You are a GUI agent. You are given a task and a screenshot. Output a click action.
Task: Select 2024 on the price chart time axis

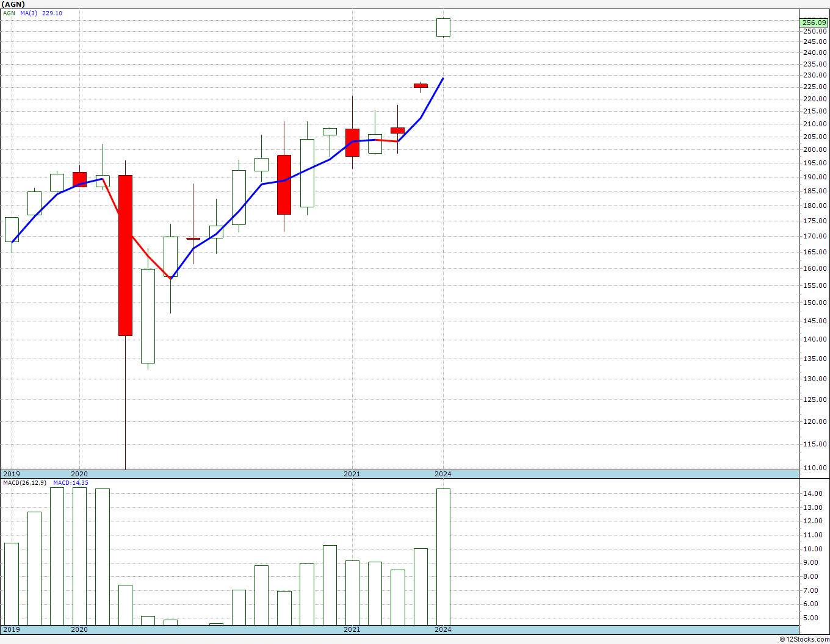click(443, 474)
